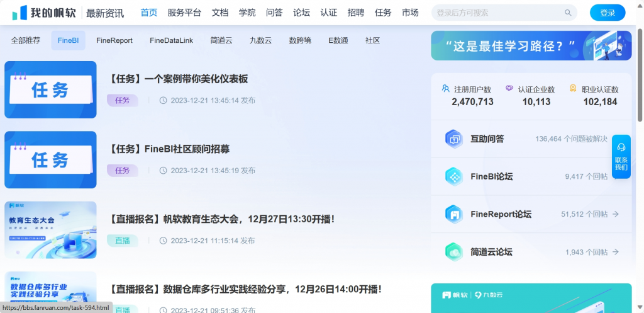Image resolution: width=644 pixels, height=313 pixels.
Task: Open thumbnail of 美化仪表板 task post
Action: (x=50, y=89)
